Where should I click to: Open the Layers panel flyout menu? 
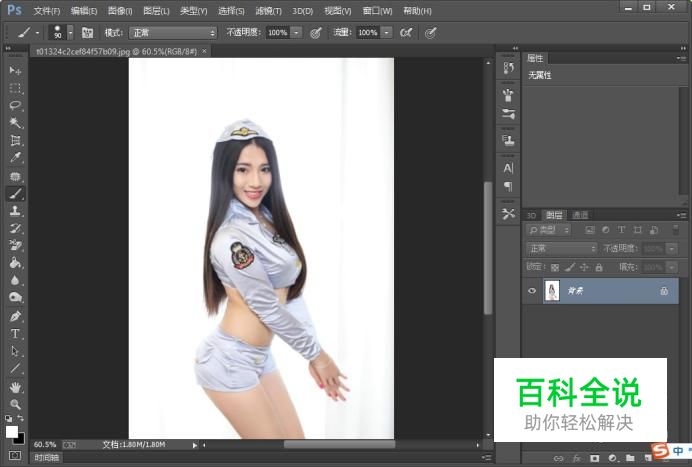tap(681, 215)
